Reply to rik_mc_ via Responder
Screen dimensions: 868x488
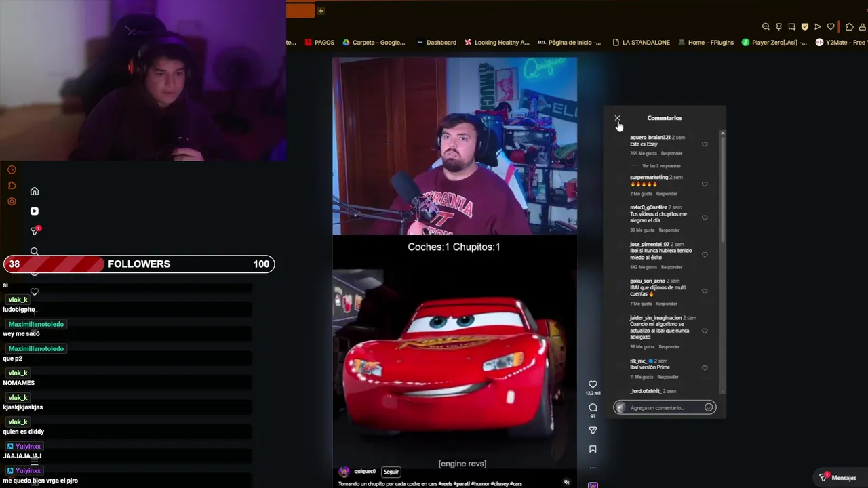(x=667, y=377)
